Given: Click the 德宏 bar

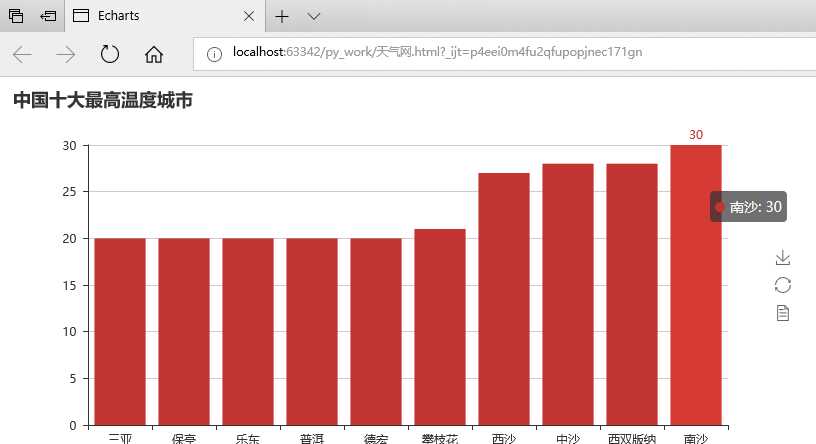Looking at the screenshot, I should pos(376,332).
